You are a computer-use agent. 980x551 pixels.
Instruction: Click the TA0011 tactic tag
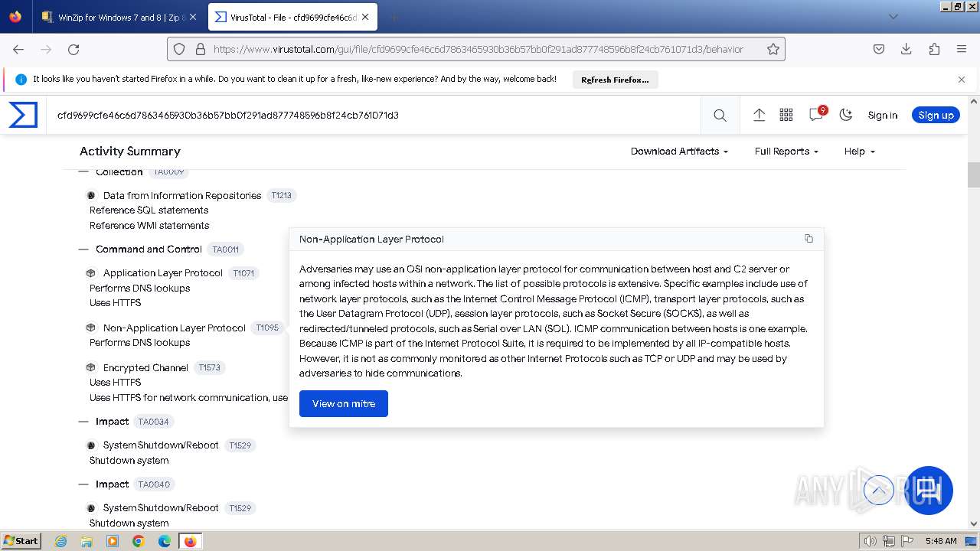[225, 249]
